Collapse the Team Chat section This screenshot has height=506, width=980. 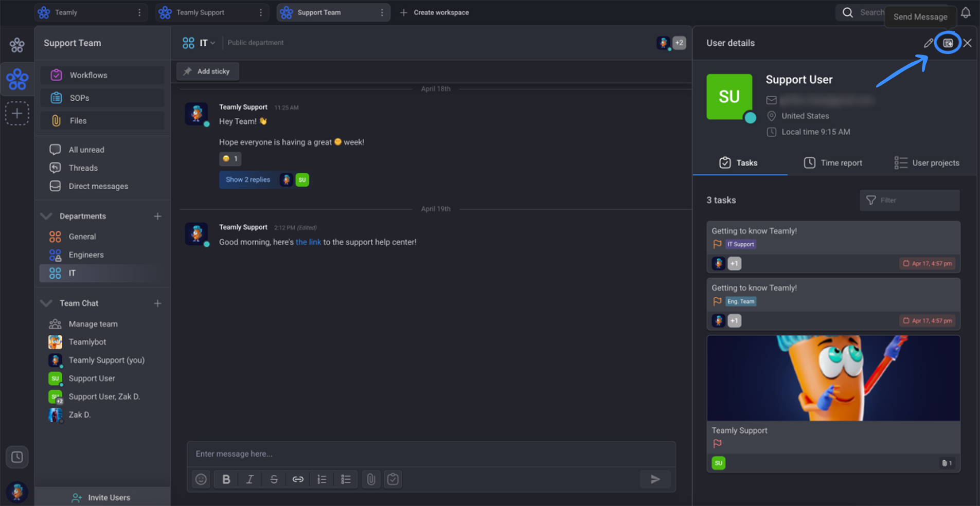coord(46,303)
